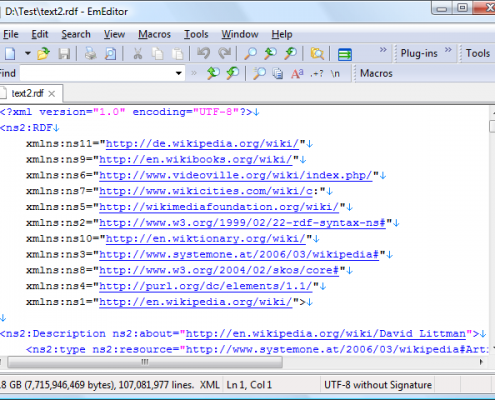The height and width of the screenshot is (400, 495).
Task: Expand the Plug-ins toolbar overflow chevron
Action: click(448, 50)
